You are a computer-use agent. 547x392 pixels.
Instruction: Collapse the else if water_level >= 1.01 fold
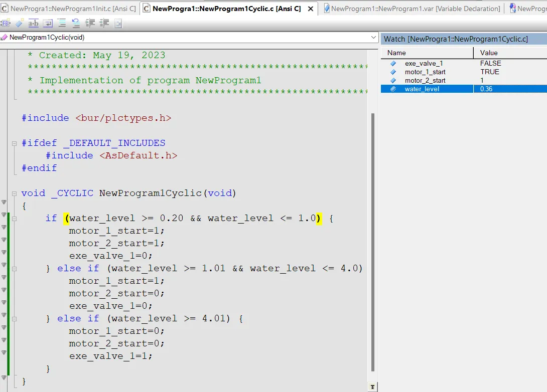[15, 269]
